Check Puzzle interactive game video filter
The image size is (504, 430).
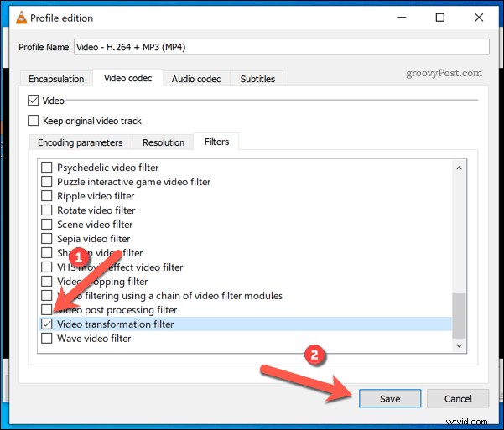47,181
